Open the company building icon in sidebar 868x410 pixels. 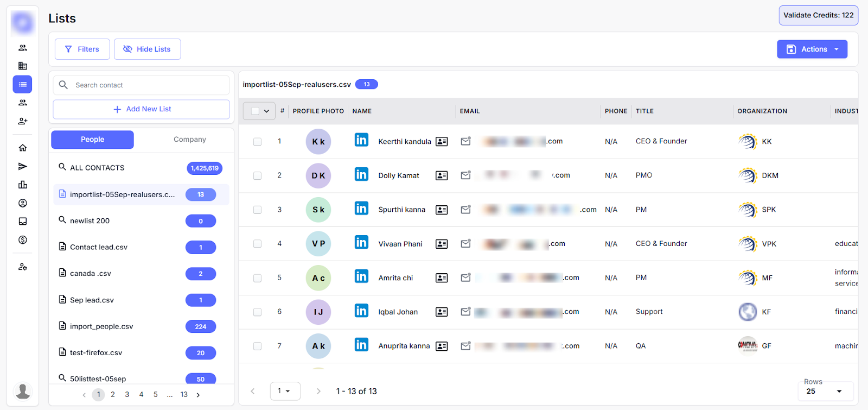23,66
